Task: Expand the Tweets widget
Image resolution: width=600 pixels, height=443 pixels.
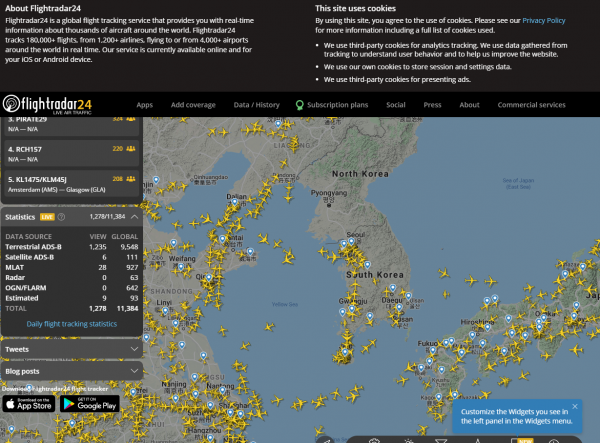Action: click(72, 349)
